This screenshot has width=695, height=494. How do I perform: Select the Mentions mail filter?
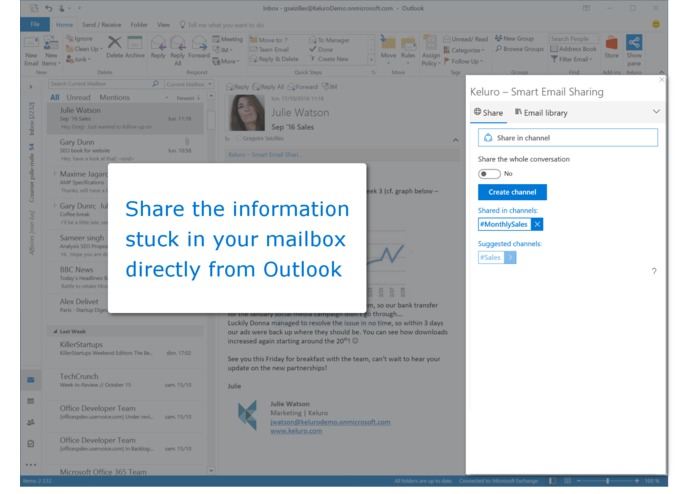click(x=114, y=97)
